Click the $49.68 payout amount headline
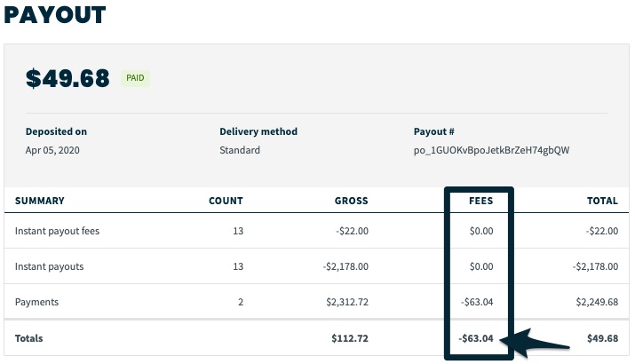The image size is (635, 364). pos(67,78)
